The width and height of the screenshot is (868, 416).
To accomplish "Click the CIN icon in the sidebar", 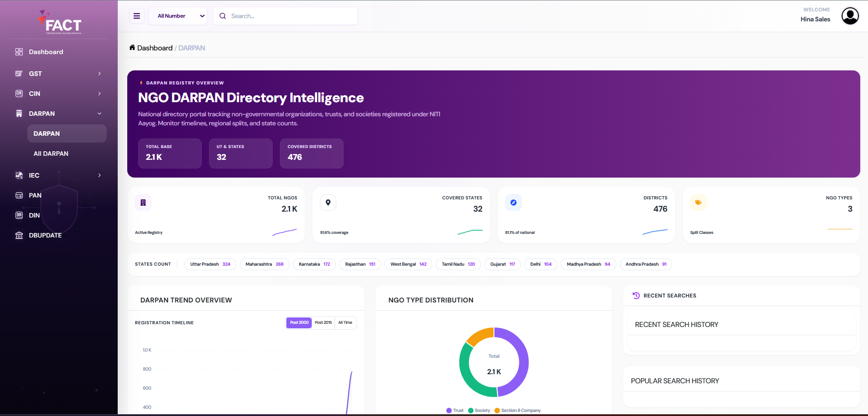I will click(19, 94).
